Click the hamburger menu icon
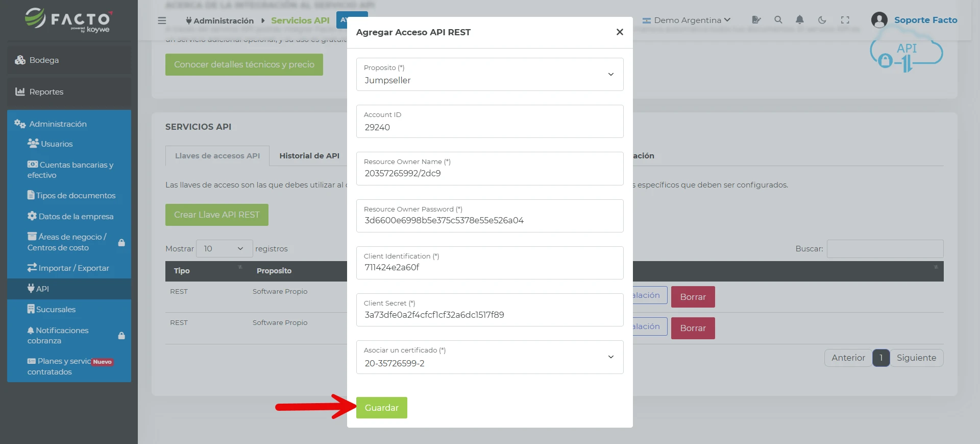 pyautogui.click(x=162, y=20)
